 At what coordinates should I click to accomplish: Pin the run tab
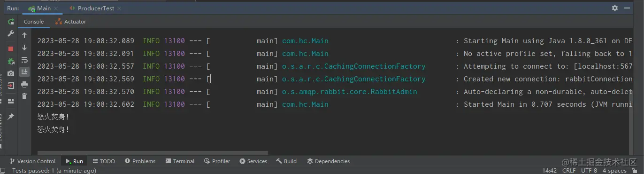pyautogui.click(x=11, y=116)
